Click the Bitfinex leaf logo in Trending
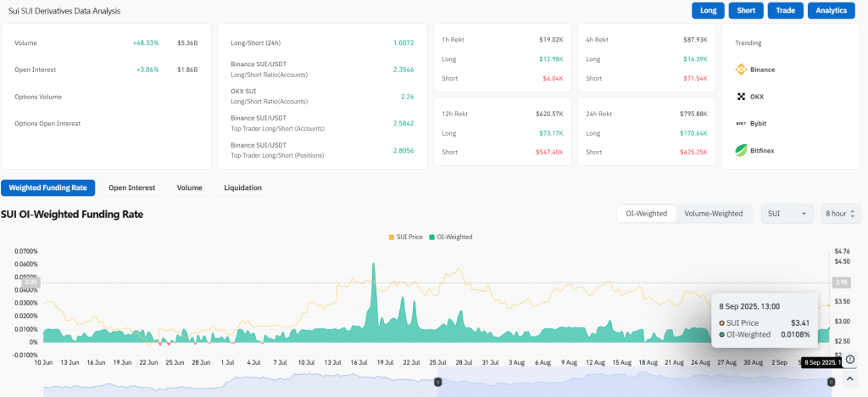868x397 pixels. click(740, 151)
